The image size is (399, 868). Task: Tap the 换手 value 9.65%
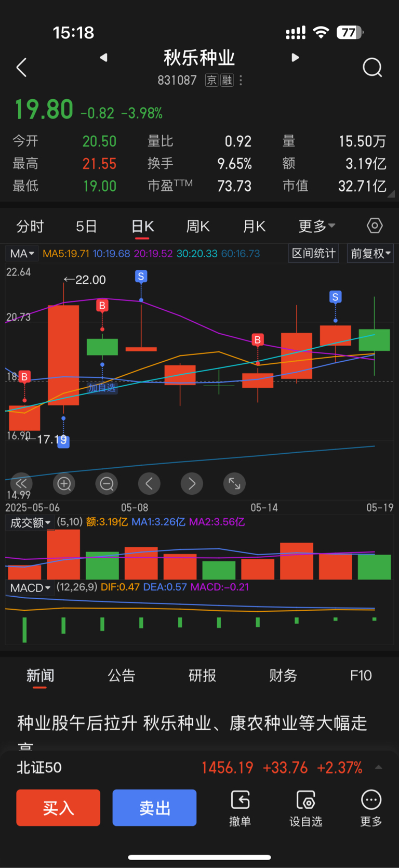click(234, 164)
